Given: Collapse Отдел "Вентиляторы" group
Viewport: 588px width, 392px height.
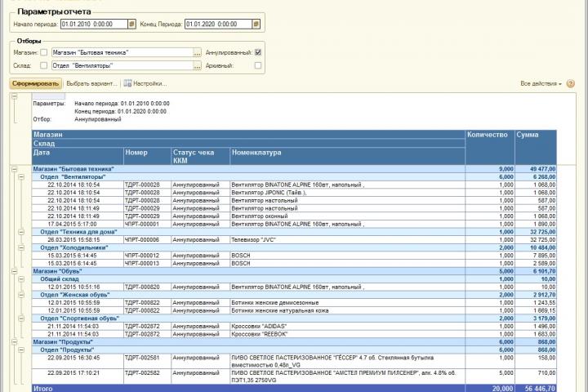Looking at the screenshot, I should pos(21,176).
